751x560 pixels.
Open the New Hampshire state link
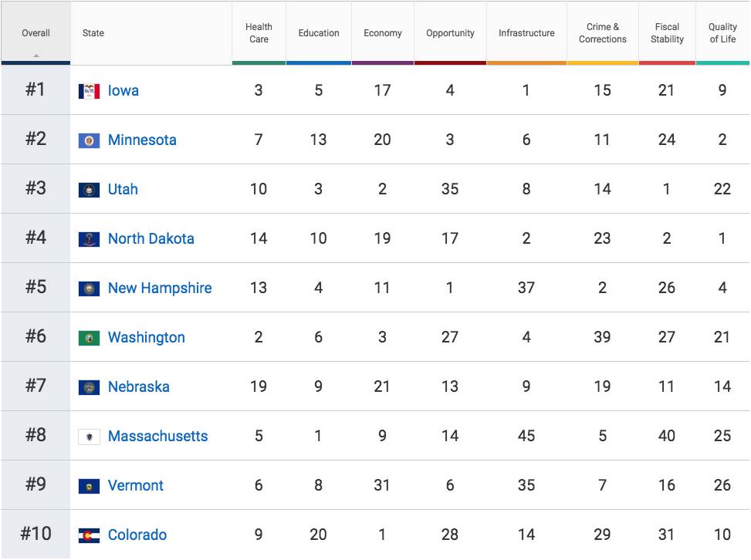pos(160,288)
